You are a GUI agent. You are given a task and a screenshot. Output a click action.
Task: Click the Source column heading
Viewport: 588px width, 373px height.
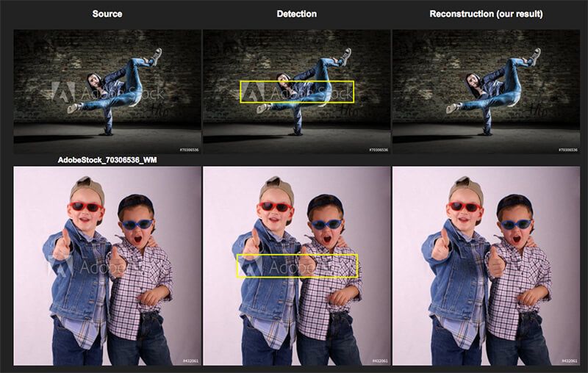(x=107, y=14)
